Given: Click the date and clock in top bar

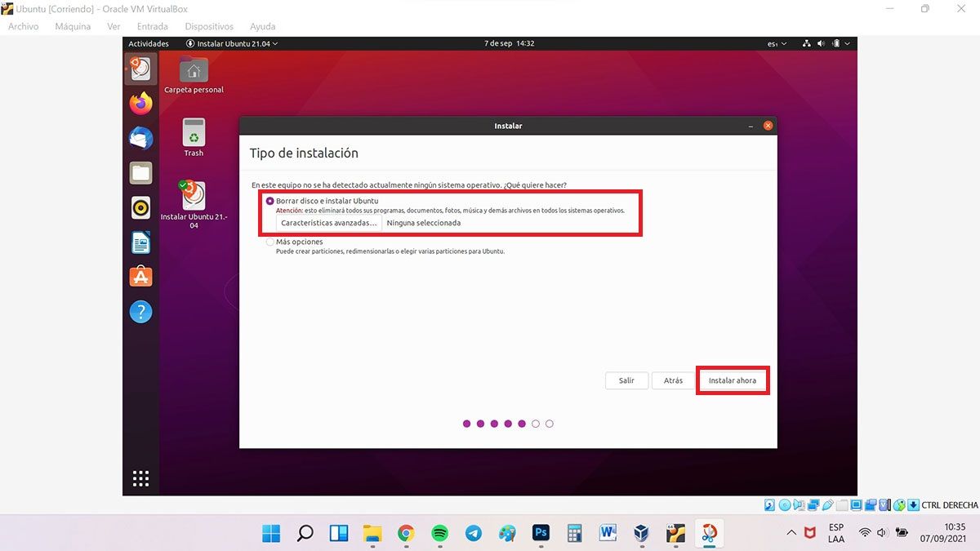Looking at the screenshot, I should coord(509,43).
